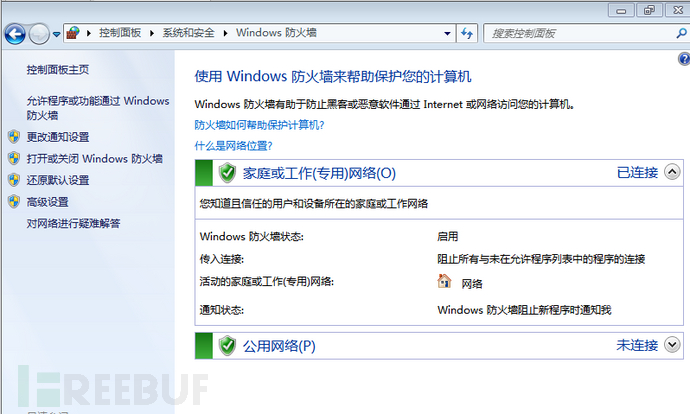Click the refresh button beside address bar
The height and width of the screenshot is (414, 690).
click(466, 33)
